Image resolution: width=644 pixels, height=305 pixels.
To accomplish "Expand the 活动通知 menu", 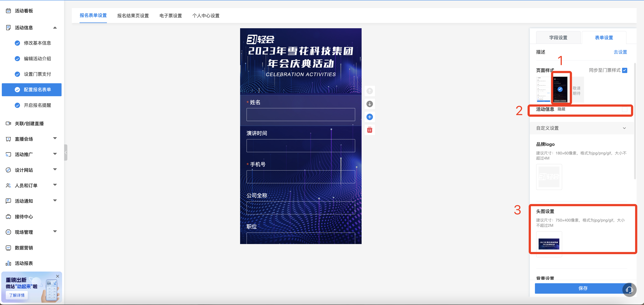I will 55,200.
